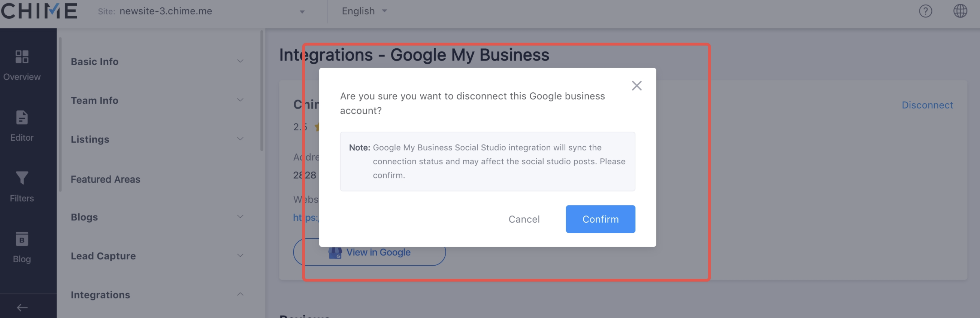Open the Blog icon in sidebar
The image size is (980, 318).
tap(22, 239)
